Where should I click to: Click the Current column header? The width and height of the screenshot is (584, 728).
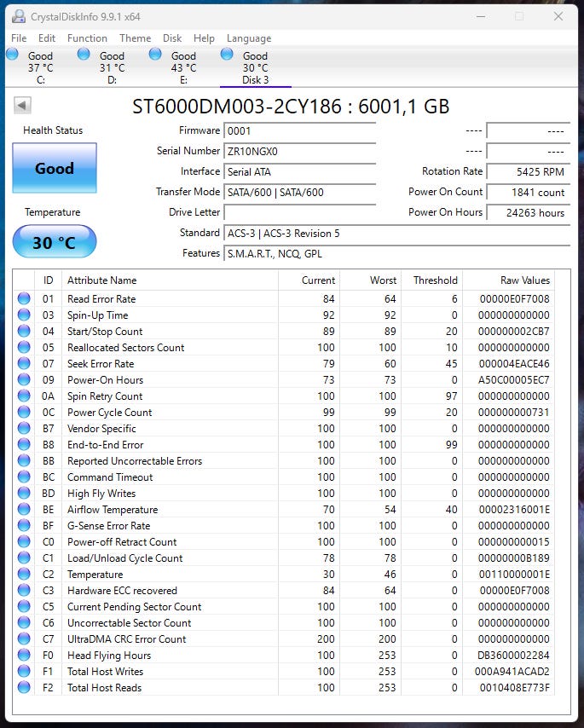point(309,280)
